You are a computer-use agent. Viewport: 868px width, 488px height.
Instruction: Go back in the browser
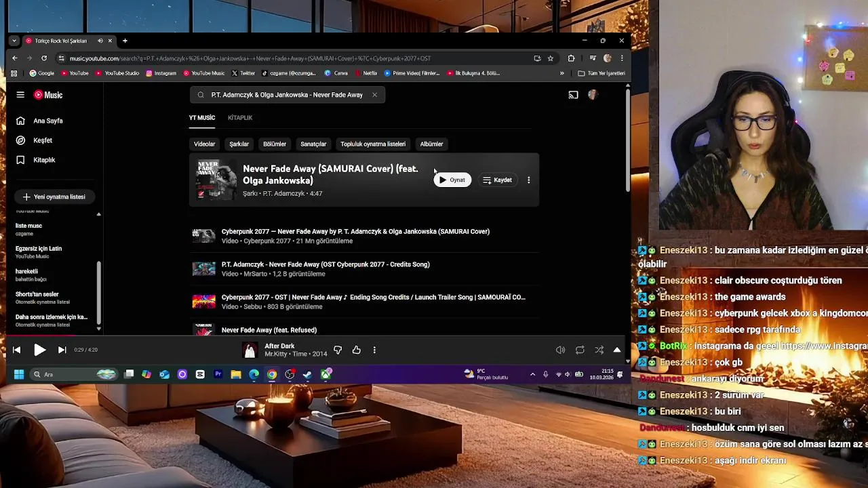pyautogui.click(x=15, y=58)
